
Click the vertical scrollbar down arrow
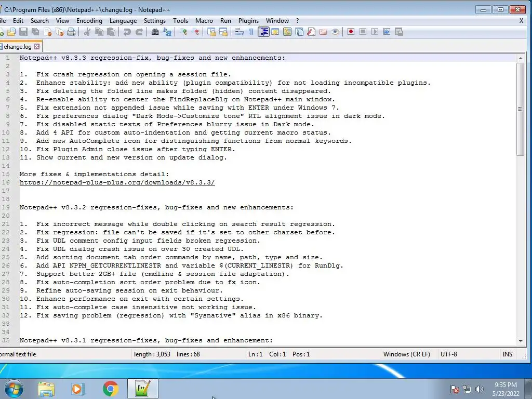click(521, 341)
